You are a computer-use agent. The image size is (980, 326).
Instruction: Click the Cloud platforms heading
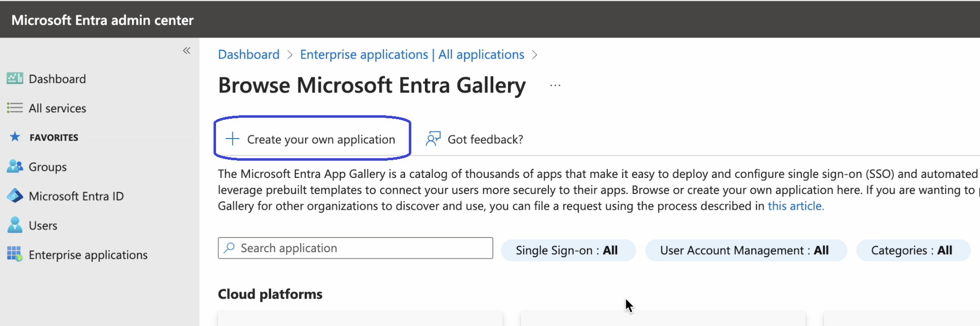(270, 294)
